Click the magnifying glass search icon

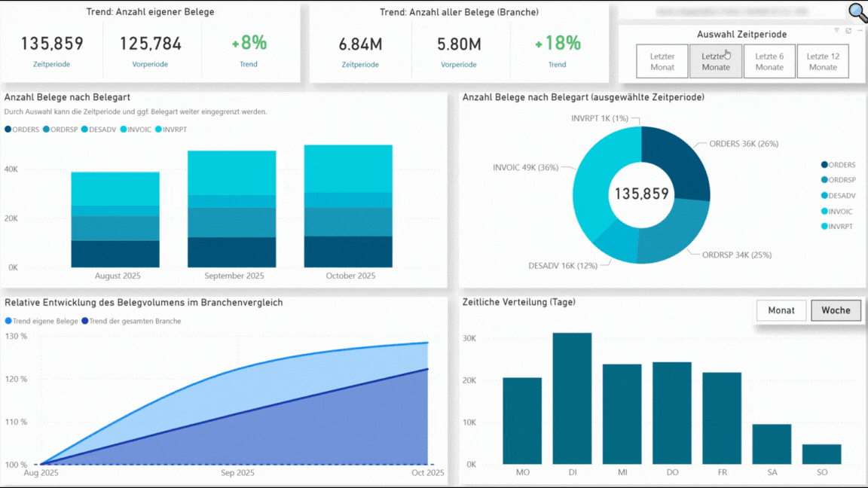[857, 12]
